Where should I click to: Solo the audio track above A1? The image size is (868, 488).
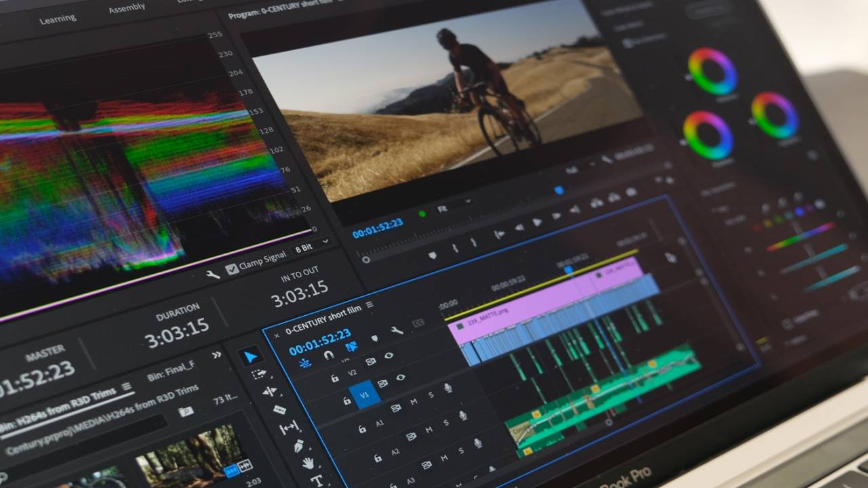pos(431,394)
